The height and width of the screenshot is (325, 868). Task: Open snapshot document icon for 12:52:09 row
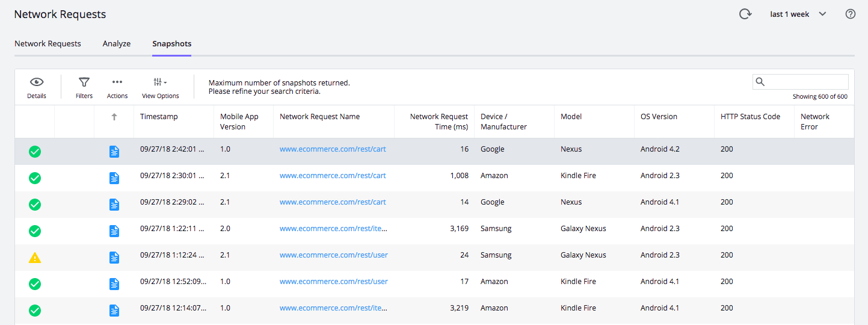114,284
